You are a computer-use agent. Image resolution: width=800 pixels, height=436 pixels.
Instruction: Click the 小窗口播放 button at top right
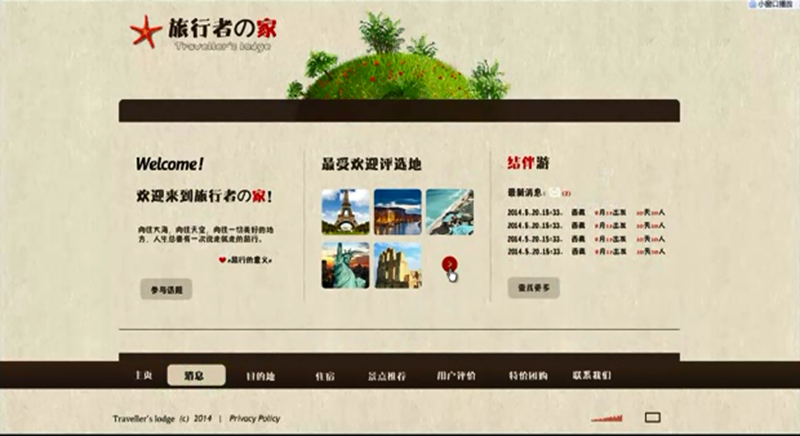pyautogui.click(x=773, y=5)
